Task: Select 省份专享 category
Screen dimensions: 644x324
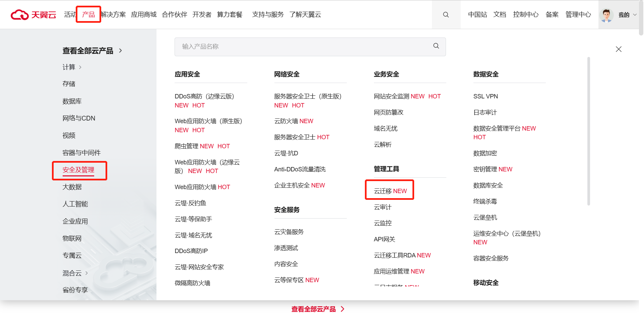Action: coord(75,290)
